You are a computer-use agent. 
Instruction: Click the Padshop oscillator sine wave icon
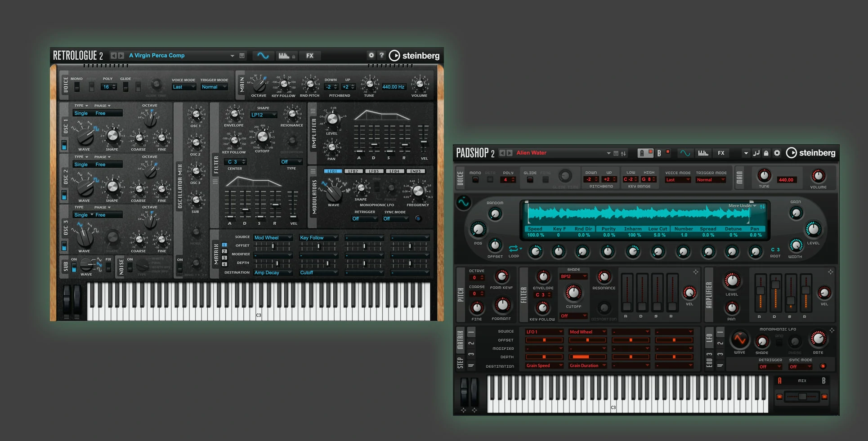click(x=463, y=203)
